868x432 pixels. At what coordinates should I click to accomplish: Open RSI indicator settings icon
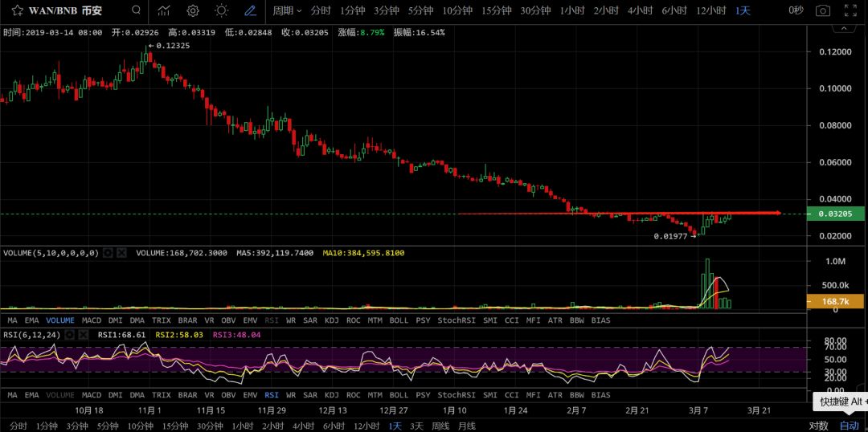[x=71, y=334]
